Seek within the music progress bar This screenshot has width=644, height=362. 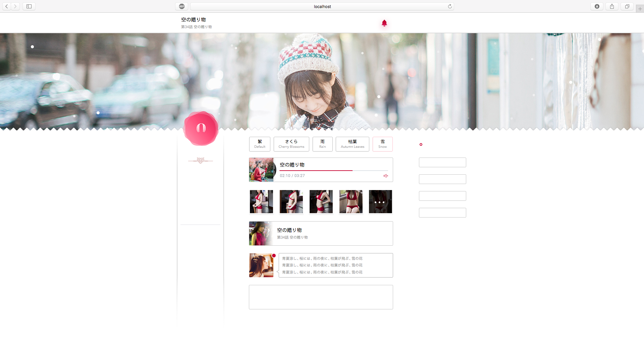[333, 171]
